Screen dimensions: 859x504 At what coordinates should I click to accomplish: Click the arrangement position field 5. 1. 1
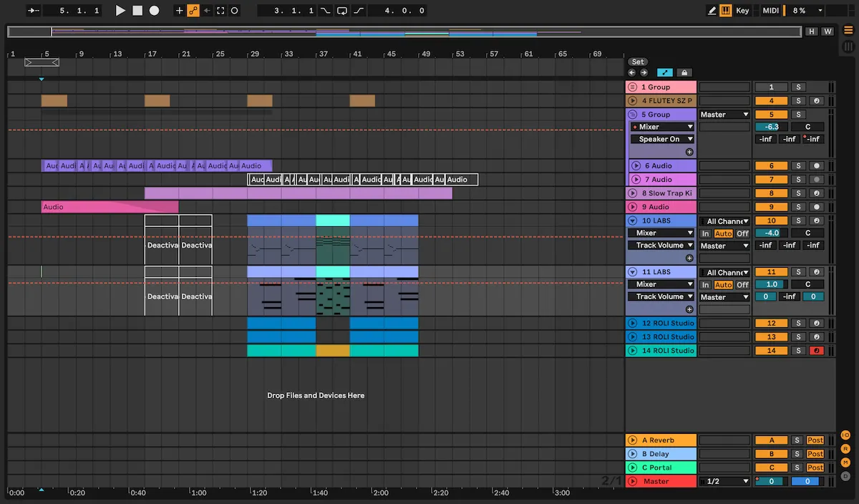(x=72, y=11)
